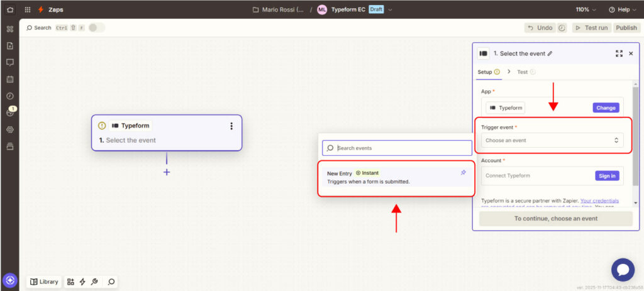
Task: Open the three-dot menu on Typeform step
Action: (231, 126)
